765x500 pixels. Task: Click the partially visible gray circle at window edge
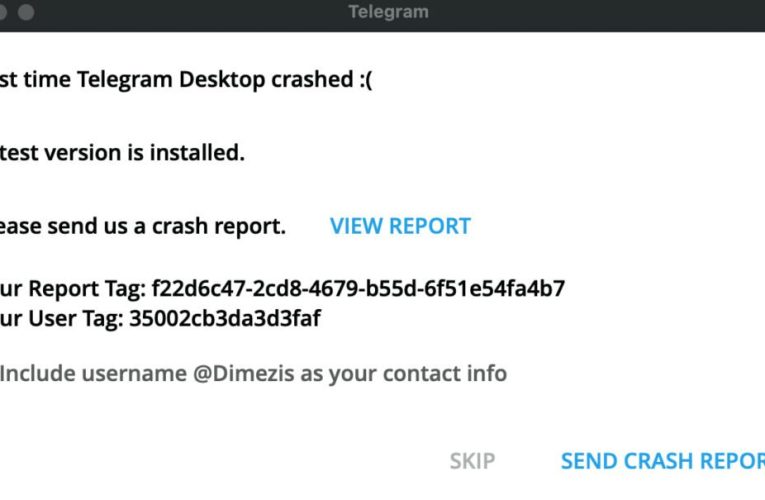coord(2,13)
